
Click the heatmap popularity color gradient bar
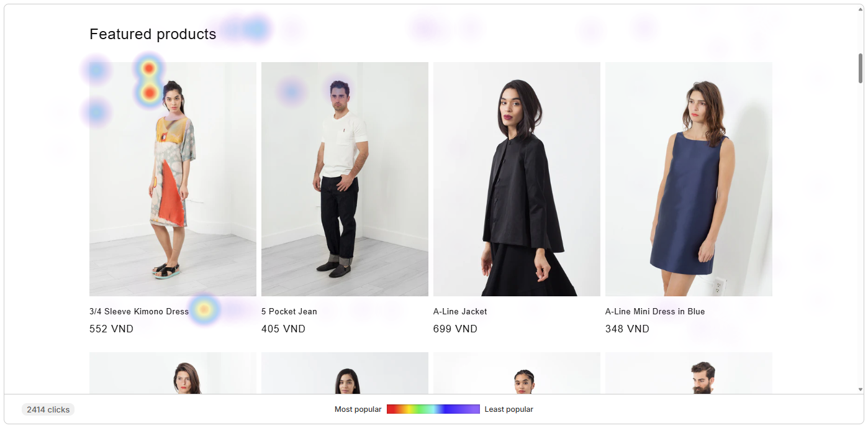click(433, 409)
